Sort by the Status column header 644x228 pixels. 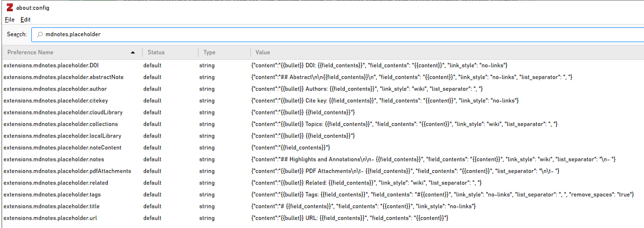170,52
